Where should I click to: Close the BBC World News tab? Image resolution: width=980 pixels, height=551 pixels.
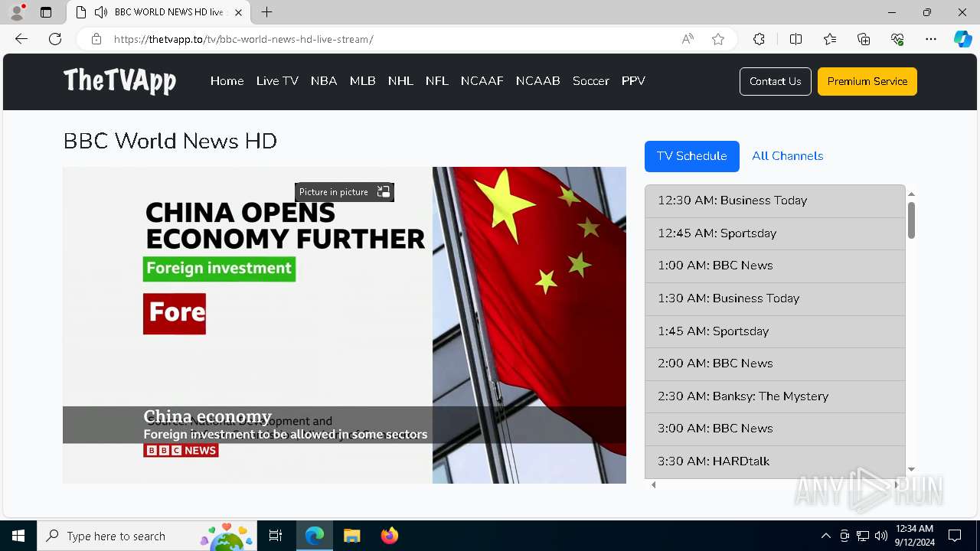click(x=238, y=12)
